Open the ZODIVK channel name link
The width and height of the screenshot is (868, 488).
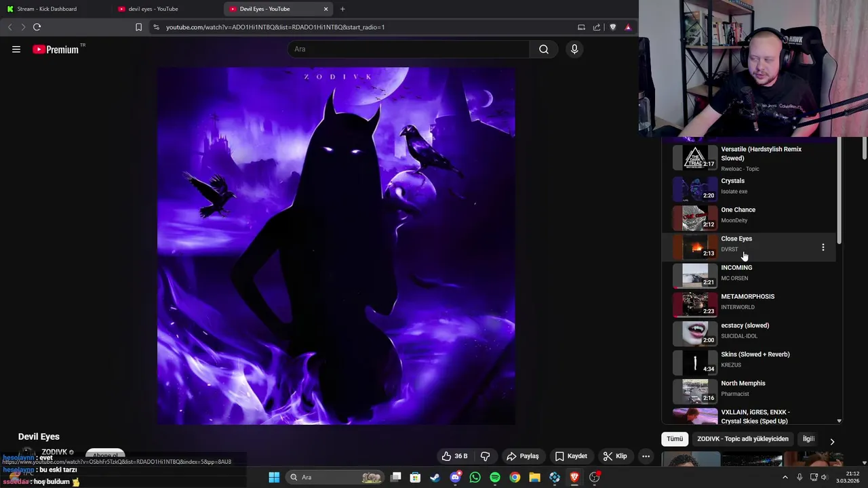pos(54,452)
